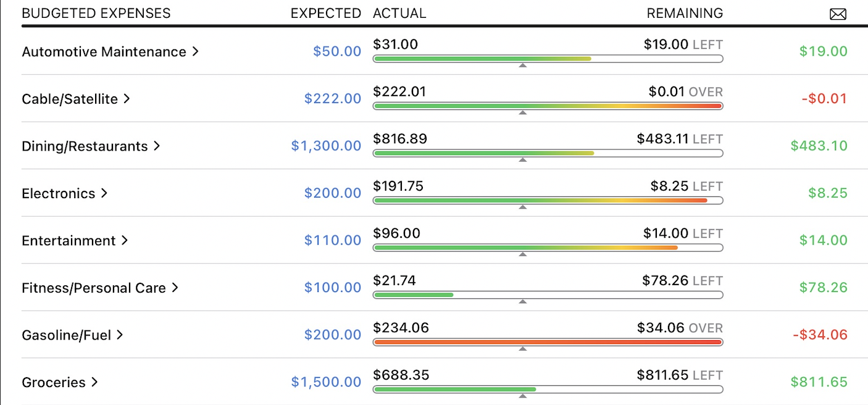The height and width of the screenshot is (405, 868).
Task: Click the Cable/Satellite progress bar
Action: coord(548,106)
